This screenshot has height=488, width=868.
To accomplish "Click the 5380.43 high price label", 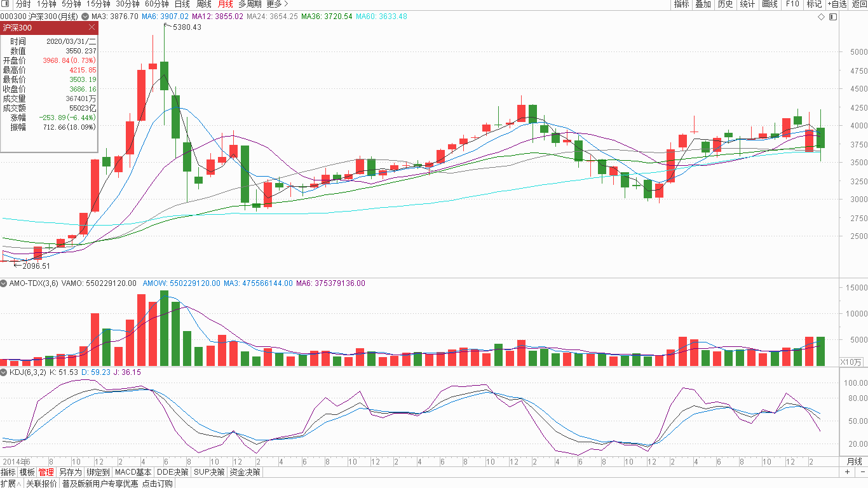I will click(187, 27).
